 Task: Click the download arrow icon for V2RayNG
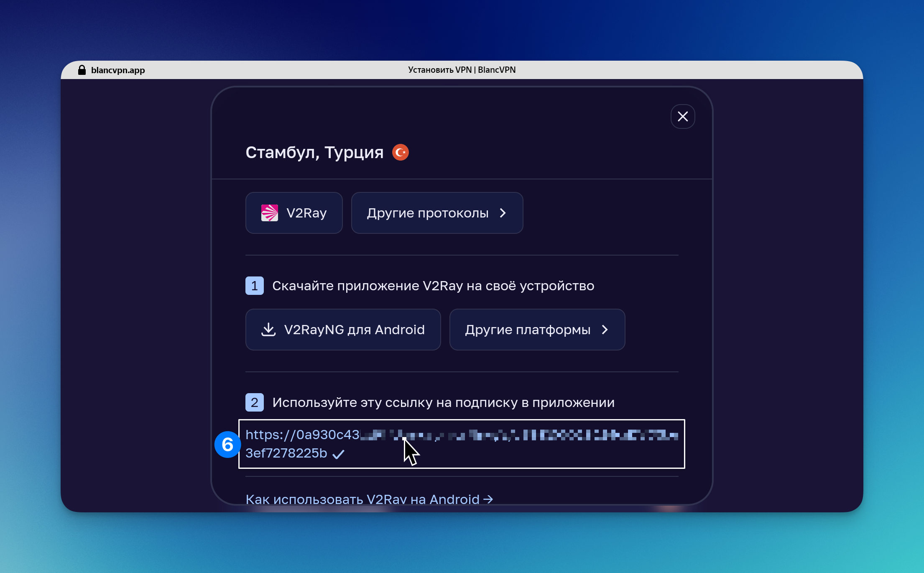coord(268,330)
